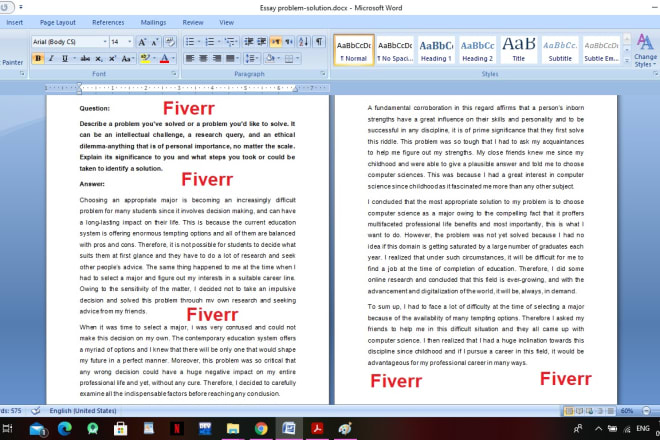This screenshot has height=440, width=660.
Task: Open the Paragraph dialog launcher
Action: (323, 74)
